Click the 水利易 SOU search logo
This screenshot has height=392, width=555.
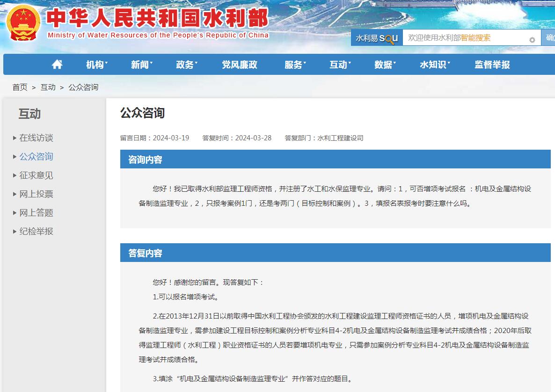377,38
